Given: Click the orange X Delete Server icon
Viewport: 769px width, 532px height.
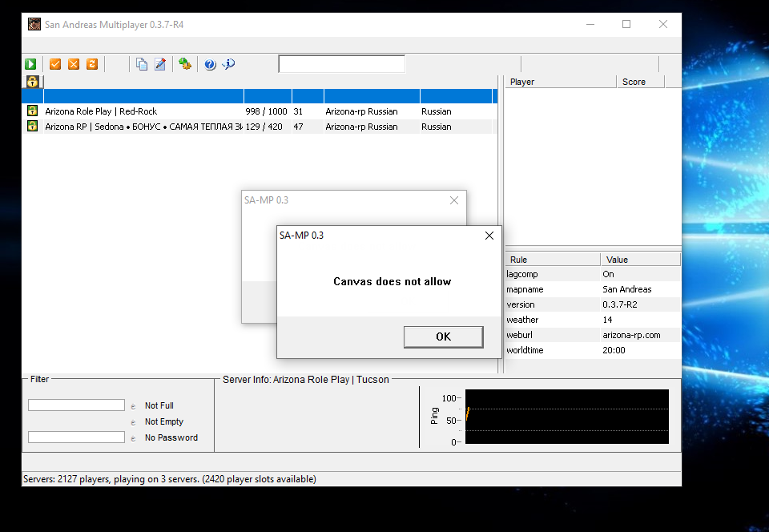Looking at the screenshot, I should point(74,64).
